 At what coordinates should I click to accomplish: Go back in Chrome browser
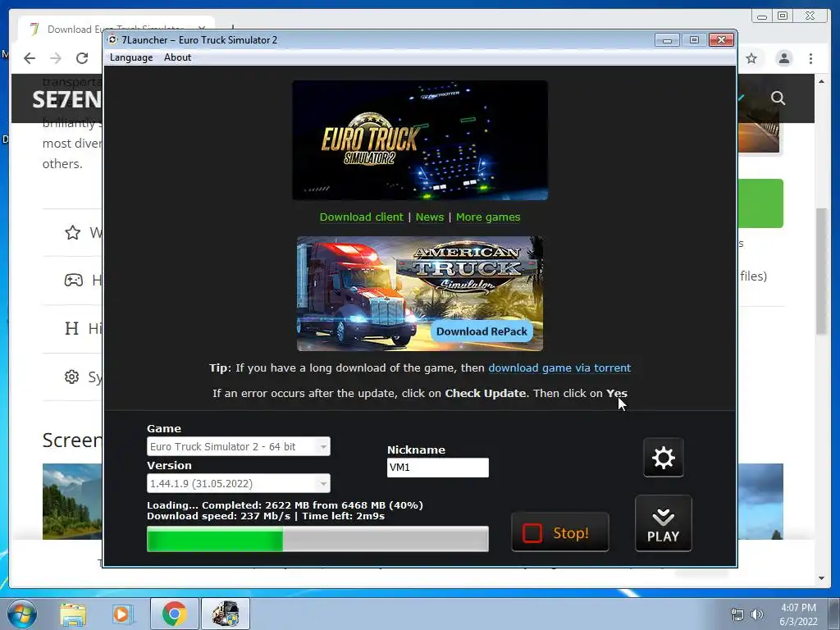pyautogui.click(x=30, y=58)
